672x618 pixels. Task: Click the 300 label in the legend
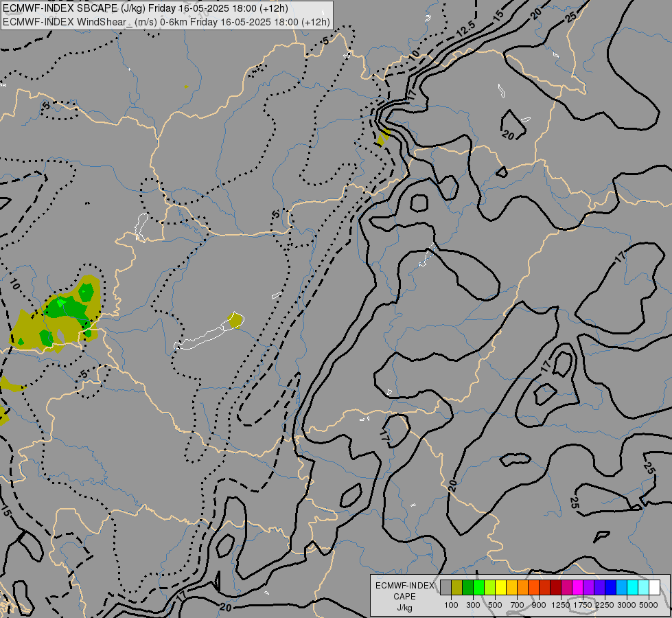pos(473,605)
